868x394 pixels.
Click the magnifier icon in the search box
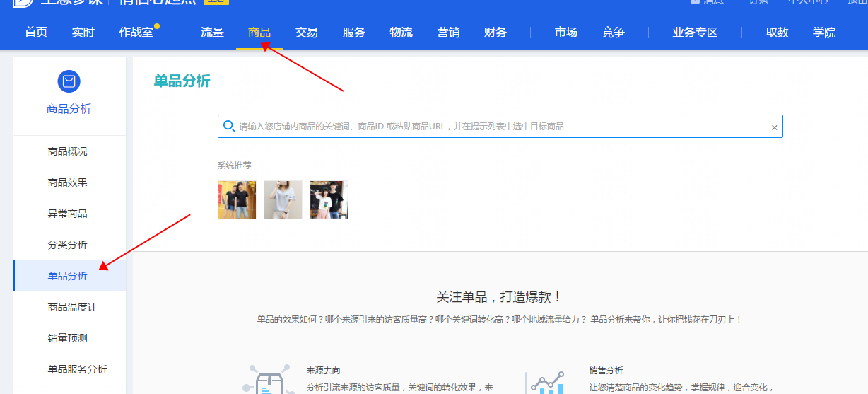229,127
